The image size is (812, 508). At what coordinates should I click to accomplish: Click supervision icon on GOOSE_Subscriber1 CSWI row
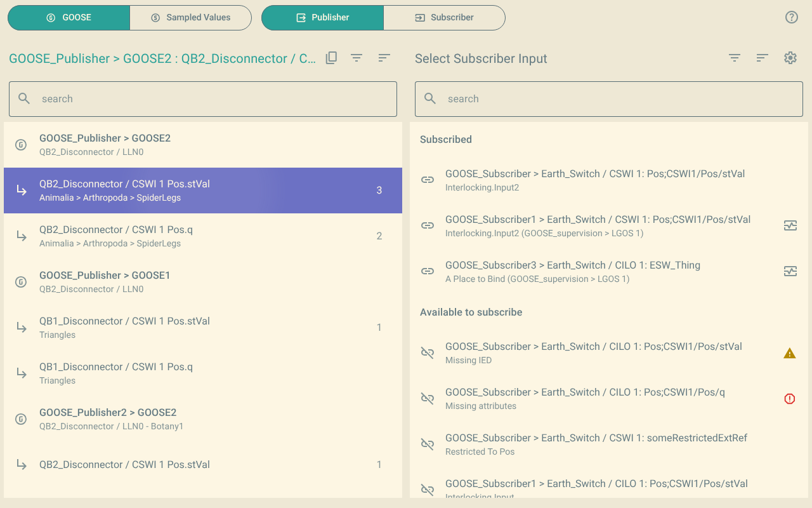[790, 225]
